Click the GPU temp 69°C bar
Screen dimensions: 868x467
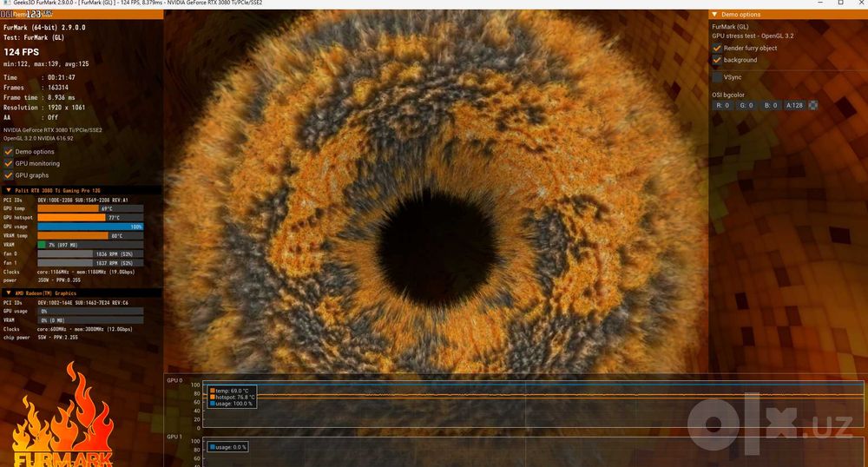[x=90, y=208]
